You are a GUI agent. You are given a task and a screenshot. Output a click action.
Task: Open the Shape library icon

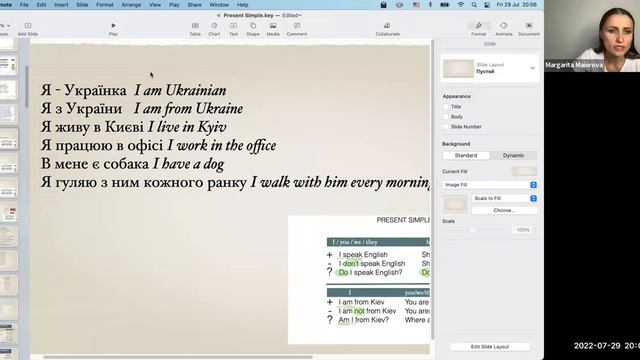253,26
